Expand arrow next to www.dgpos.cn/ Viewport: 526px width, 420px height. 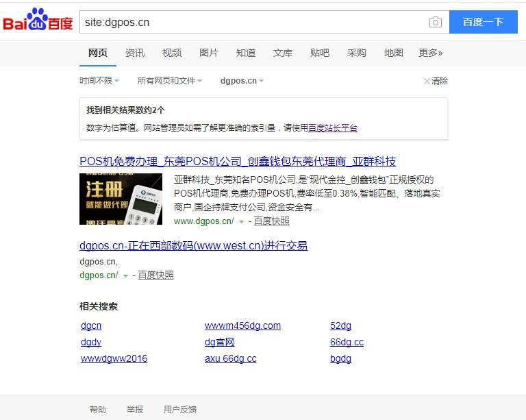241,222
